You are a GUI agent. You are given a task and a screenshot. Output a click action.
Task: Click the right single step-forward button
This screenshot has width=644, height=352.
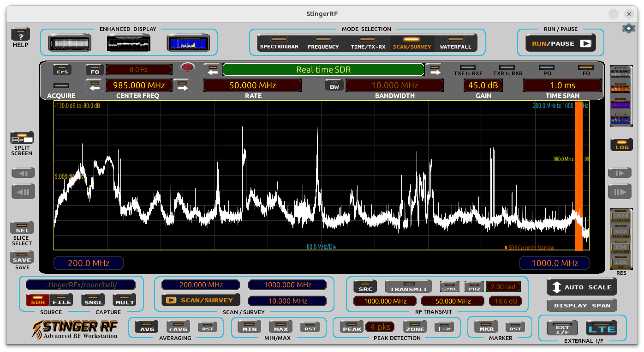pyautogui.click(x=620, y=173)
